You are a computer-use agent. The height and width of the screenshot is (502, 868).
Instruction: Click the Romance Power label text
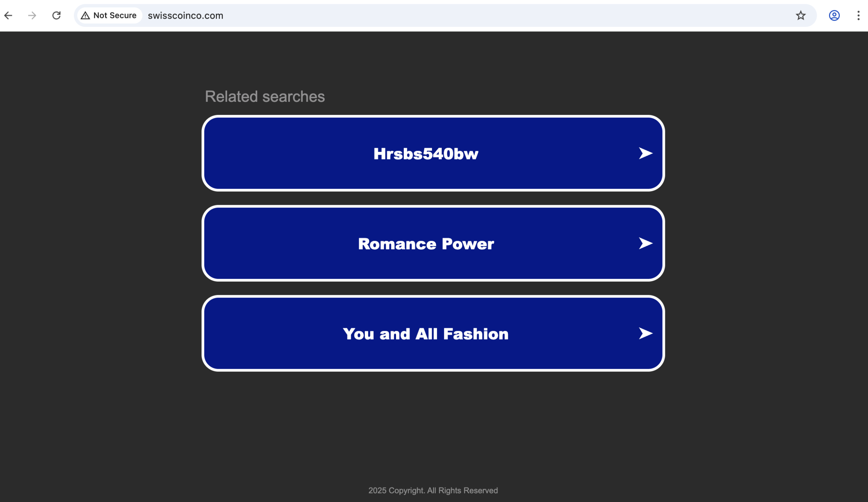[x=426, y=244]
